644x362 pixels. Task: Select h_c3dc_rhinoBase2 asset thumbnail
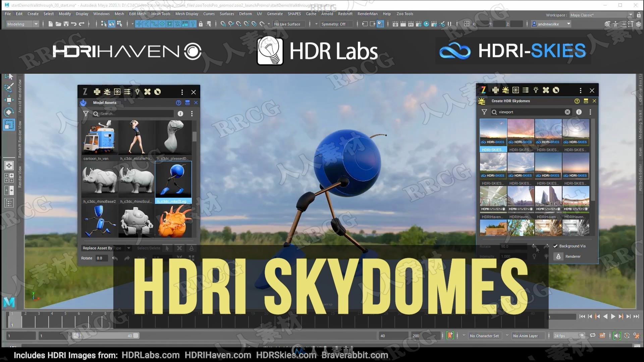click(99, 180)
